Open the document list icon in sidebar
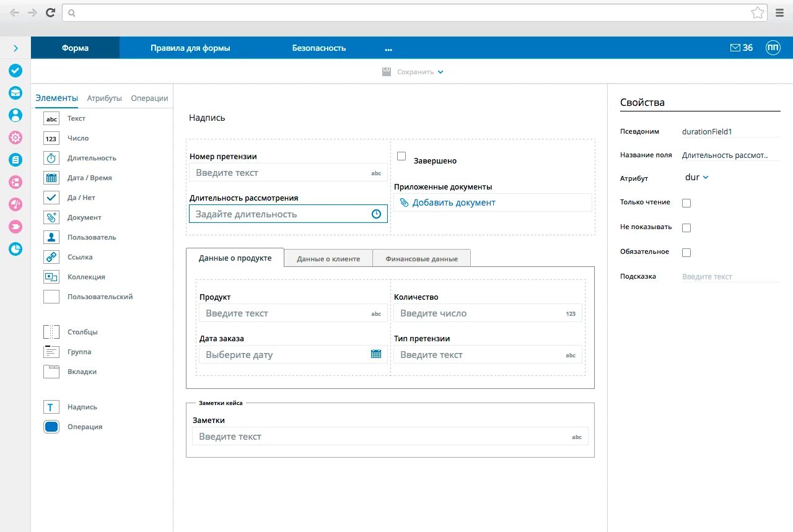 [x=15, y=160]
